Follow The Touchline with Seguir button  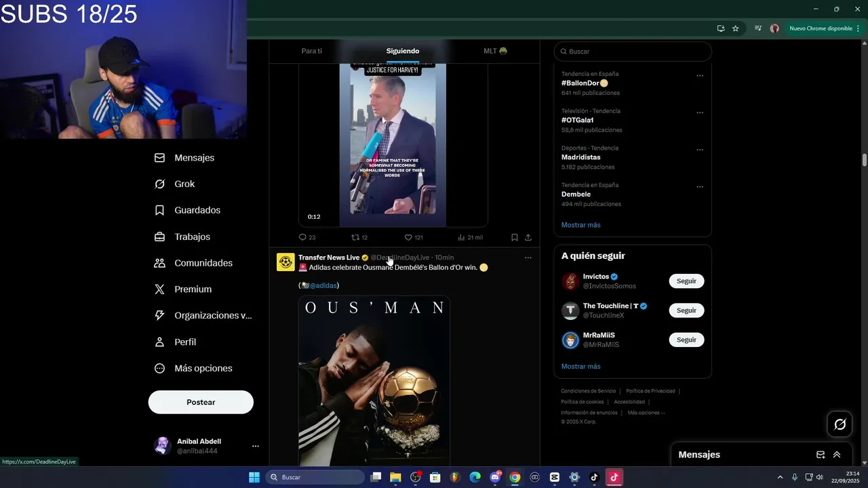coord(686,310)
